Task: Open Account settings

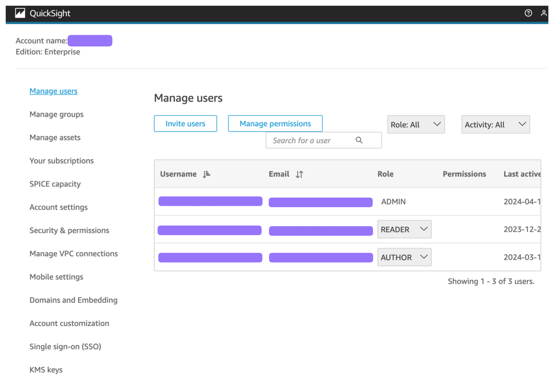Action: click(59, 207)
